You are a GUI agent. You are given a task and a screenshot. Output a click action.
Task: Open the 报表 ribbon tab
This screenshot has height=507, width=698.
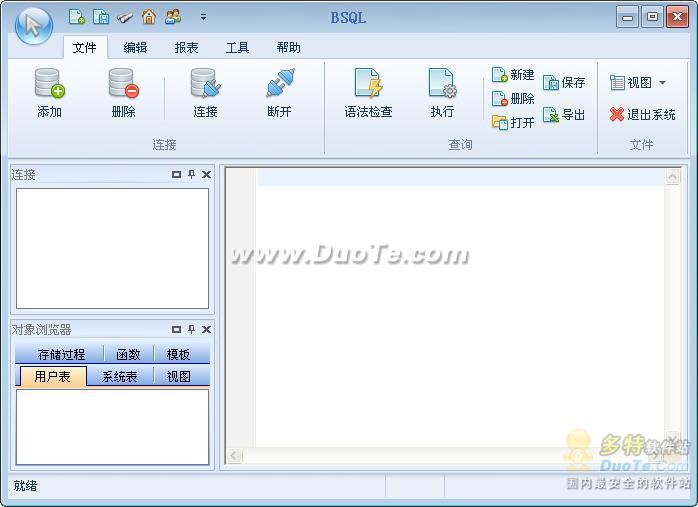(186, 48)
